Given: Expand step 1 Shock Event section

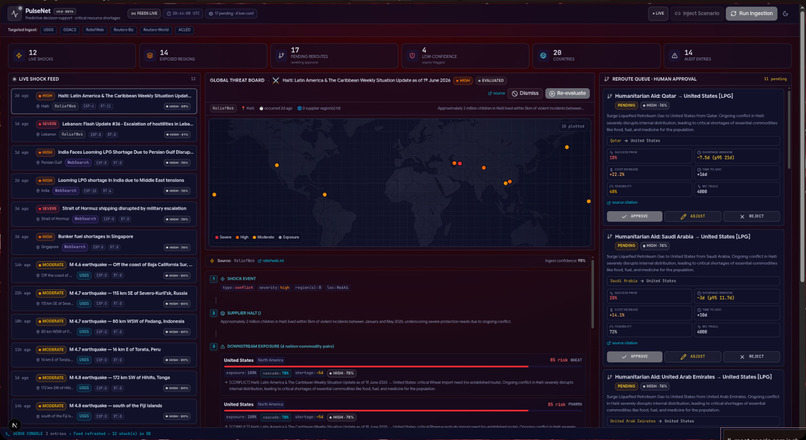Looking at the screenshot, I should 213,279.
